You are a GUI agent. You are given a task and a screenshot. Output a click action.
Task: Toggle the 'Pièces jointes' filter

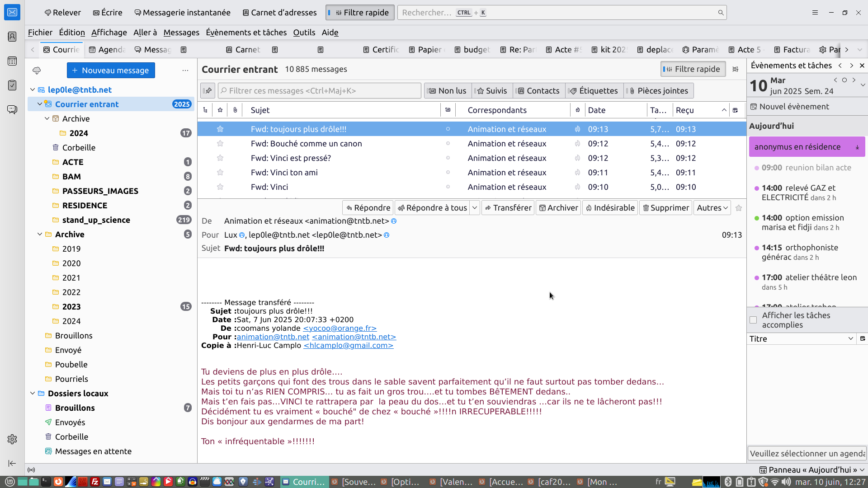tap(658, 91)
